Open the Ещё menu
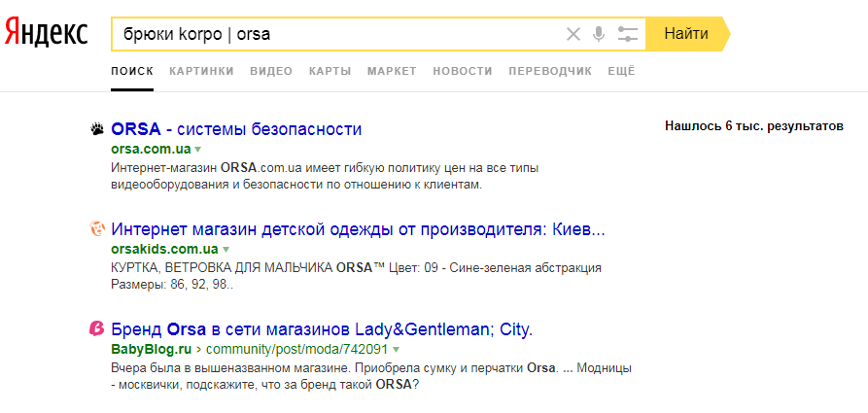Viewport: 868px width, 413px height. pyautogui.click(x=621, y=71)
